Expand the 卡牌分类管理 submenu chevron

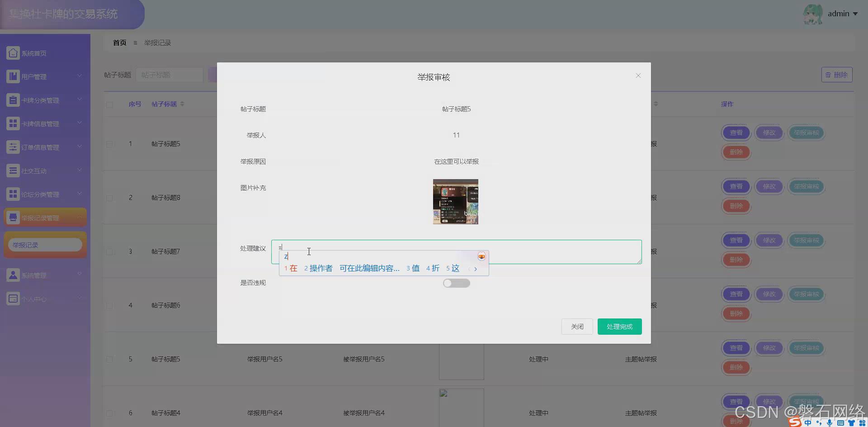click(80, 100)
